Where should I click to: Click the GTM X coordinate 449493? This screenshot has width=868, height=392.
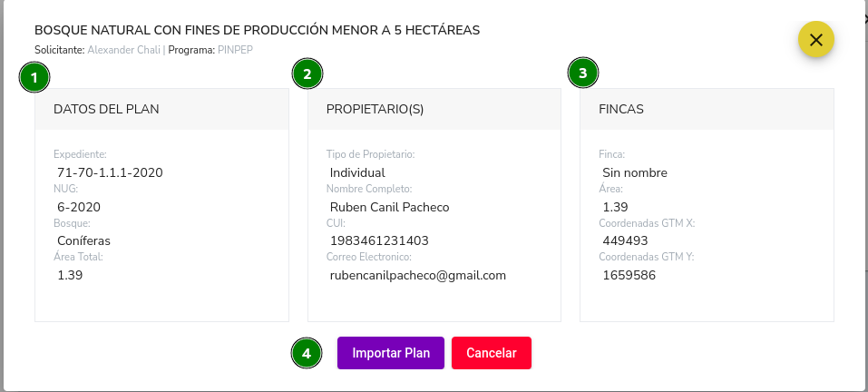click(x=625, y=240)
